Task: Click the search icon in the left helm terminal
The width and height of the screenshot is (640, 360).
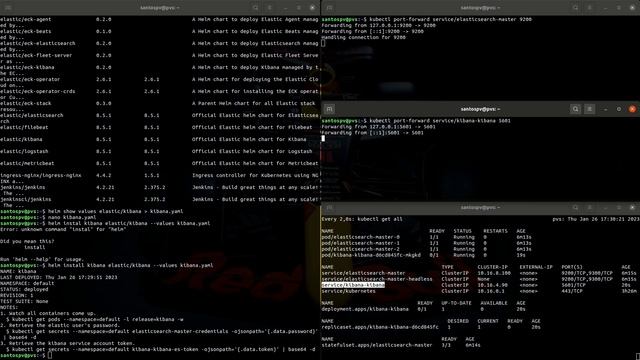Action: pyautogui.click(x=256, y=7)
